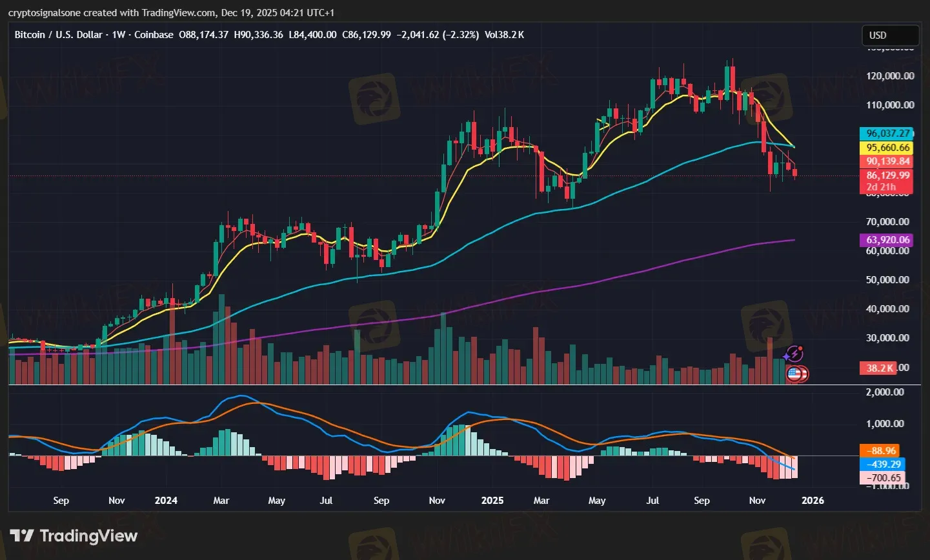Screen dimensions: 930x560
Task: Click the current price label 86,129.99
Action: (887, 175)
